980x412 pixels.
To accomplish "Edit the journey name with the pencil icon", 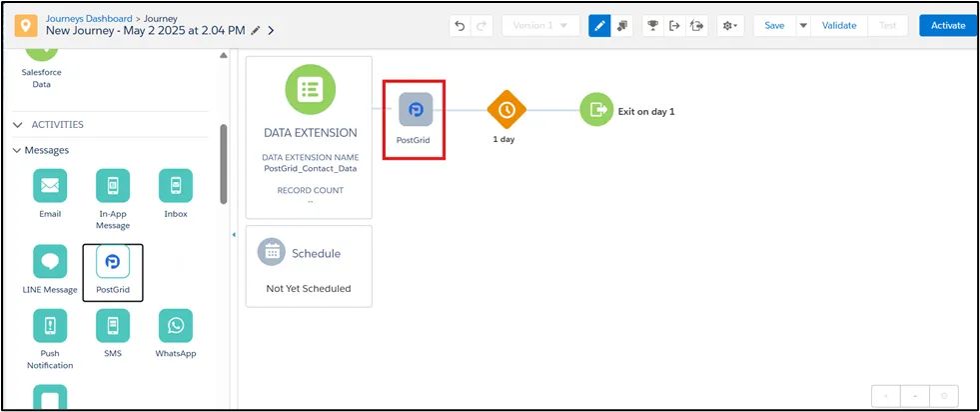I will 256,31.
